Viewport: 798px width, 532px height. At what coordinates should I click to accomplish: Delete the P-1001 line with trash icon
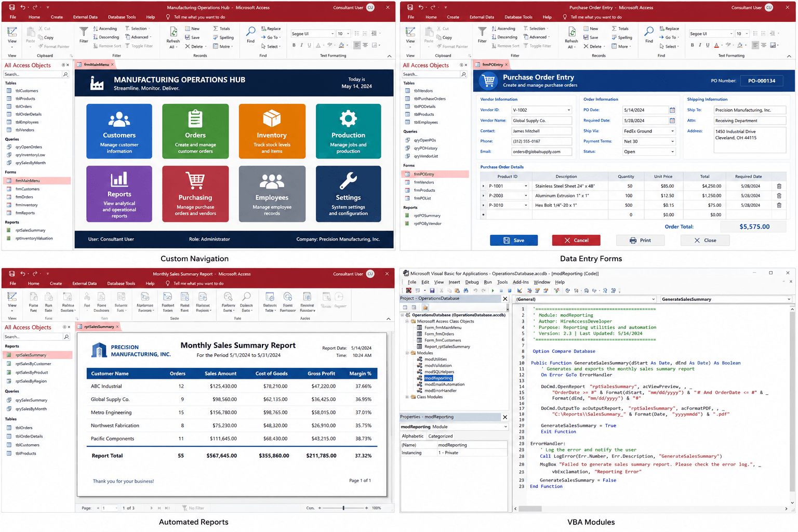pos(779,186)
